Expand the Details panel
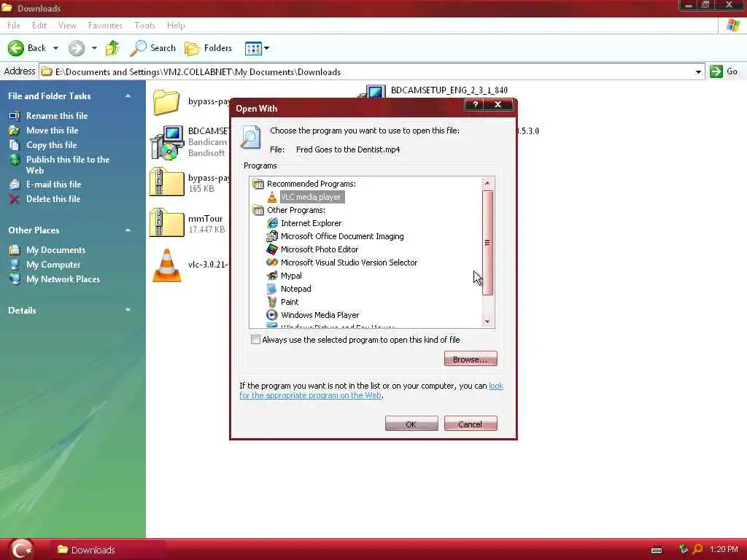The height and width of the screenshot is (560, 747). click(128, 310)
